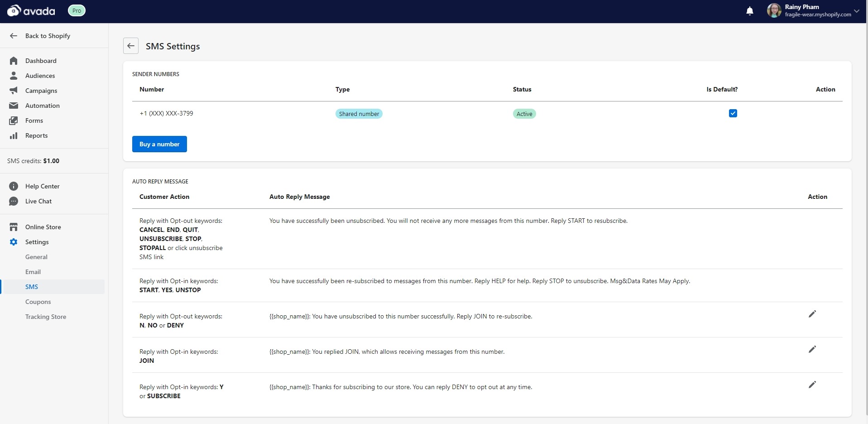This screenshot has height=424, width=868.
Task: Go to the Automation section
Action: pos(42,106)
